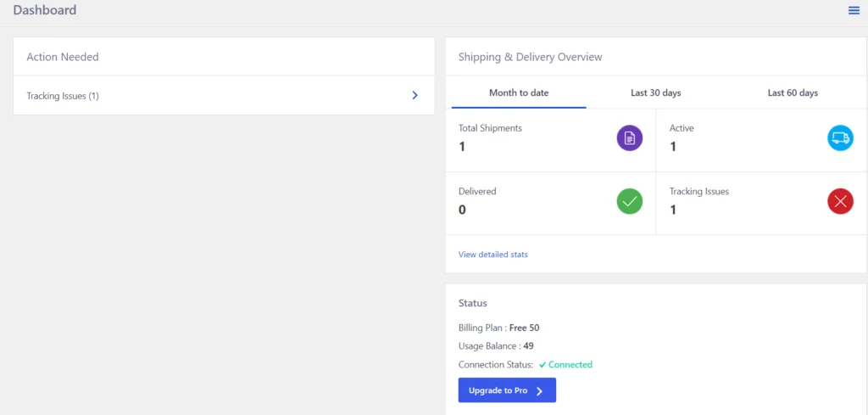The height and width of the screenshot is (415, 868).
Task: Open the hamburger menu in the header
Action: point(854,10)
